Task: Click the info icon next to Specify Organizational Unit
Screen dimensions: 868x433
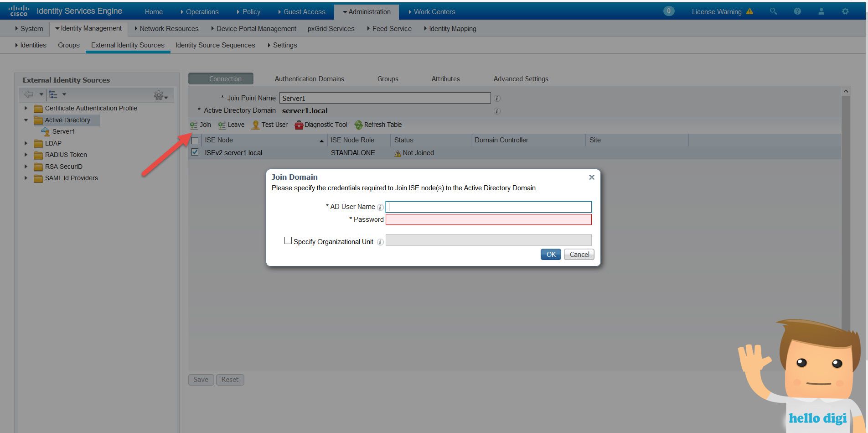Action: coord(380,242)
